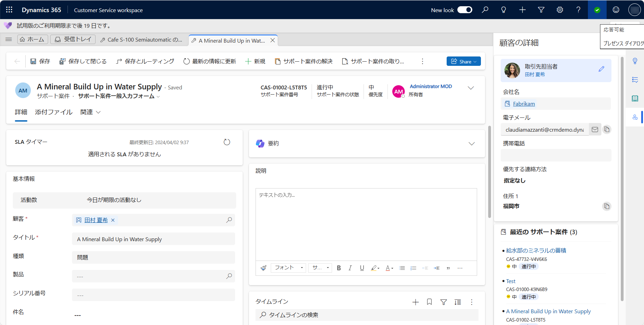The image size is (644, 325).
Task: Open editor toolbar overflow ellipsis
Action: [x=460, y=268]
